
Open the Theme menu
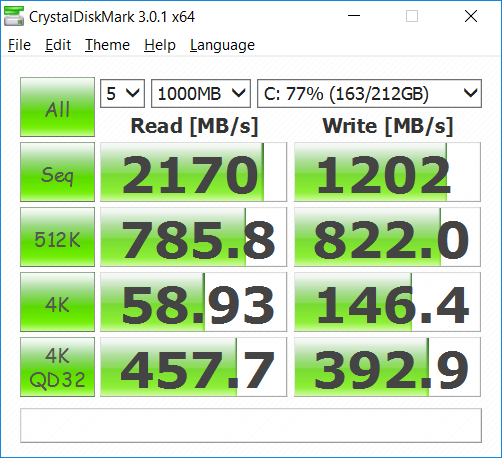pos(107,45)
